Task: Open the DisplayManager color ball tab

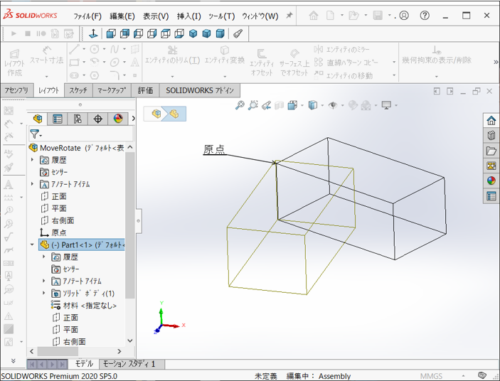Action: 118,119
